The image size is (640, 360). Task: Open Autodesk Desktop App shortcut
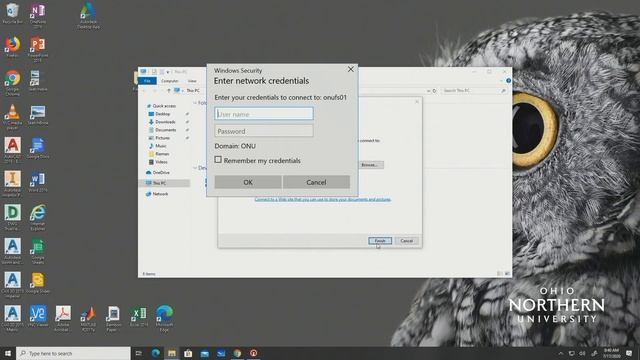click(x=88, y=16)
